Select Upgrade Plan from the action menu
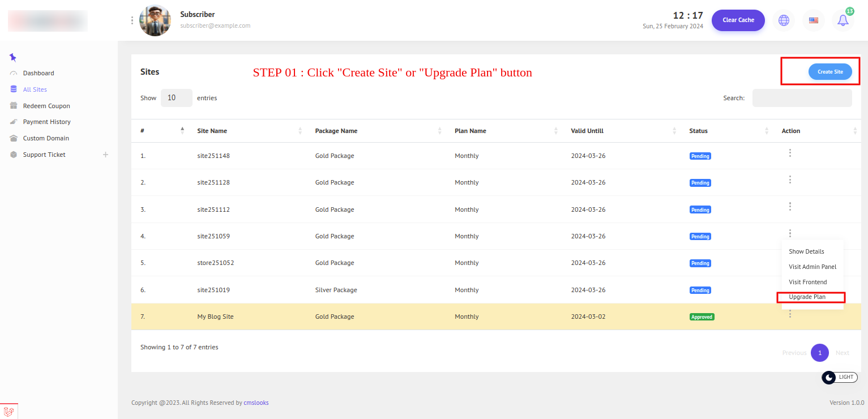The height and width of the screenshot is (419, 868). [807, 297]
